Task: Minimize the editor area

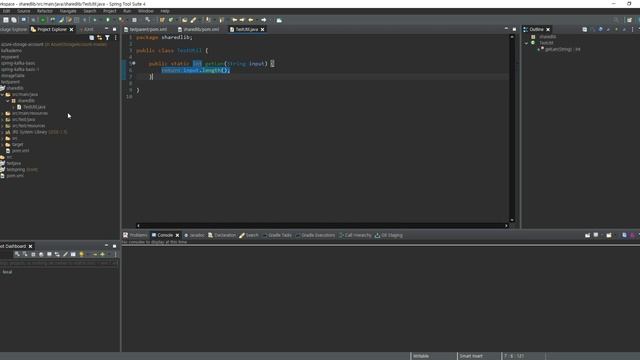Action: [x=506, y=29]
